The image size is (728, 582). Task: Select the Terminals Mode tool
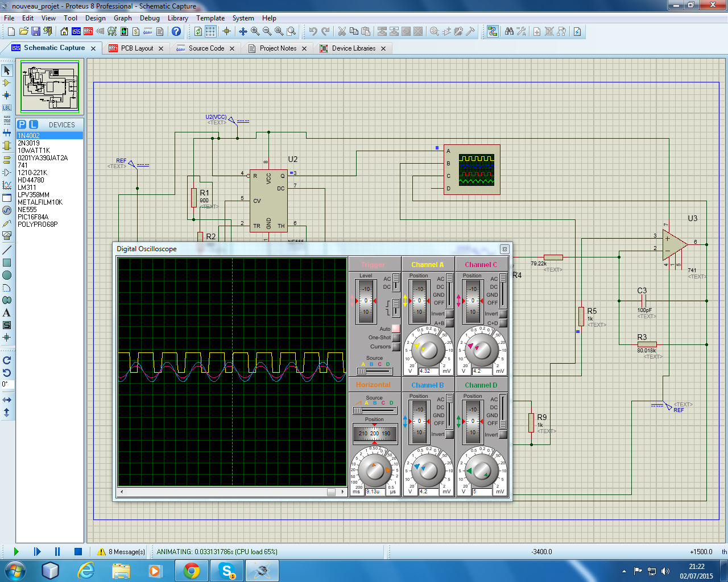tap(7, 160)
